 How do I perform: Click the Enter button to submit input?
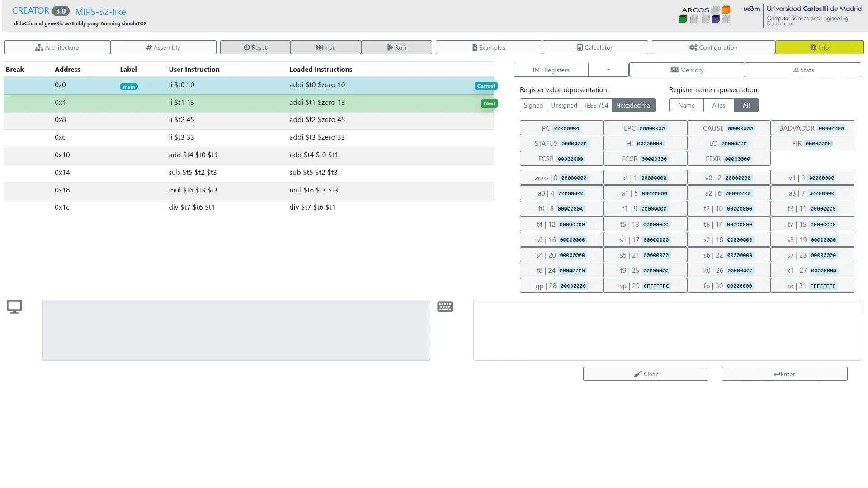click(x=784, y=374)
